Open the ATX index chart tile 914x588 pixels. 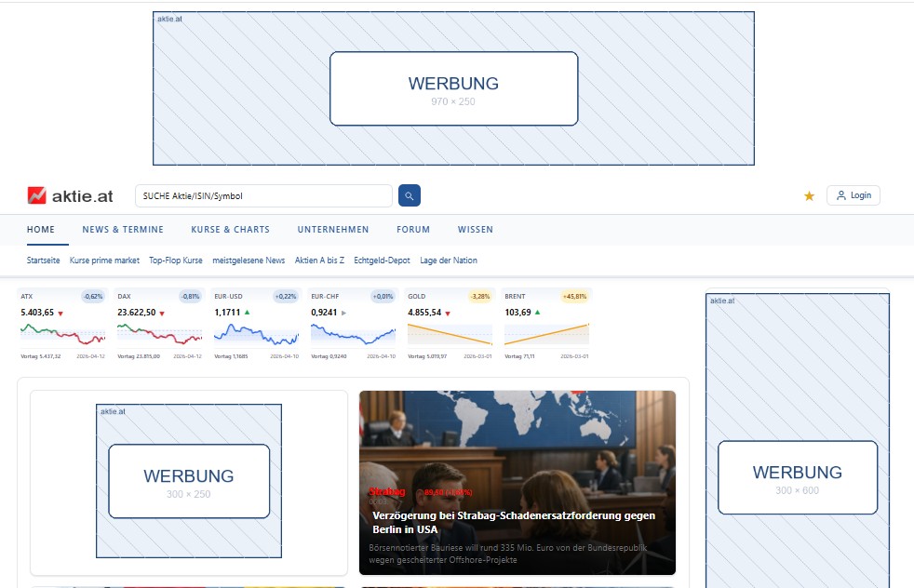tap(61, 325)
